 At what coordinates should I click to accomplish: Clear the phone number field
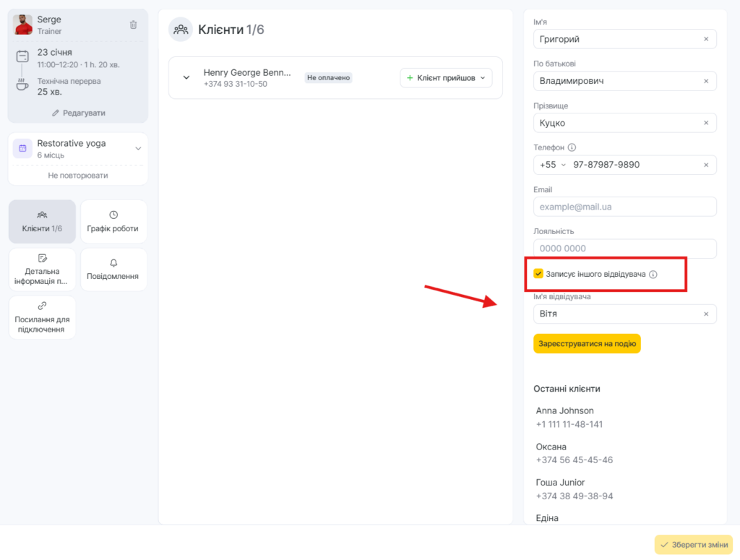[x=706, y=165]
